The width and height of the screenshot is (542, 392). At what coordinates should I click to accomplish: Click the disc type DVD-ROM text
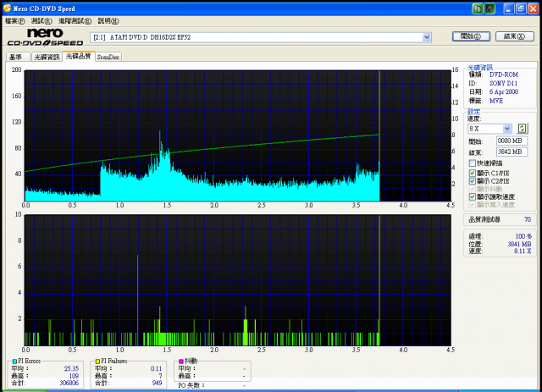(x=504, y=75)
